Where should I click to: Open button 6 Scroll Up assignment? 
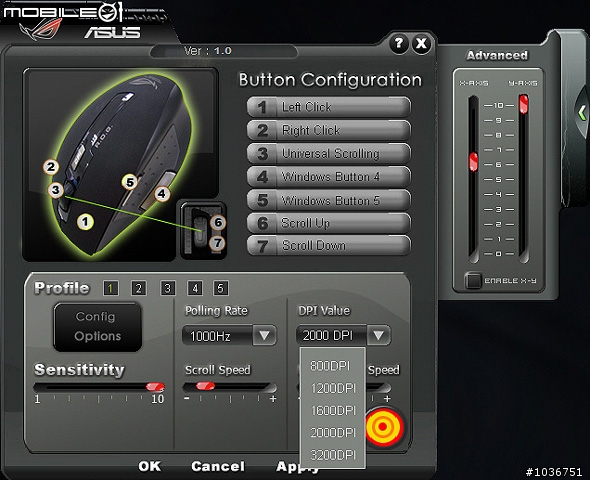329,223
